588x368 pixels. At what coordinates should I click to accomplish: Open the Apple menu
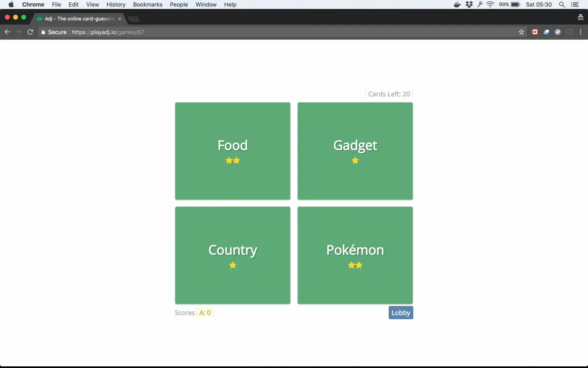click(11, 4)
